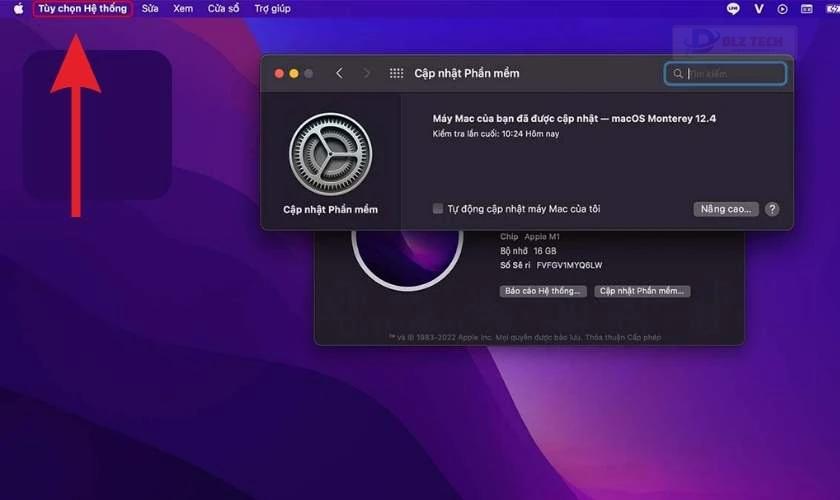Click Kiểm tra lần cuối: 10:24 text
Viewport: 840px width, 500px height.
496,133
